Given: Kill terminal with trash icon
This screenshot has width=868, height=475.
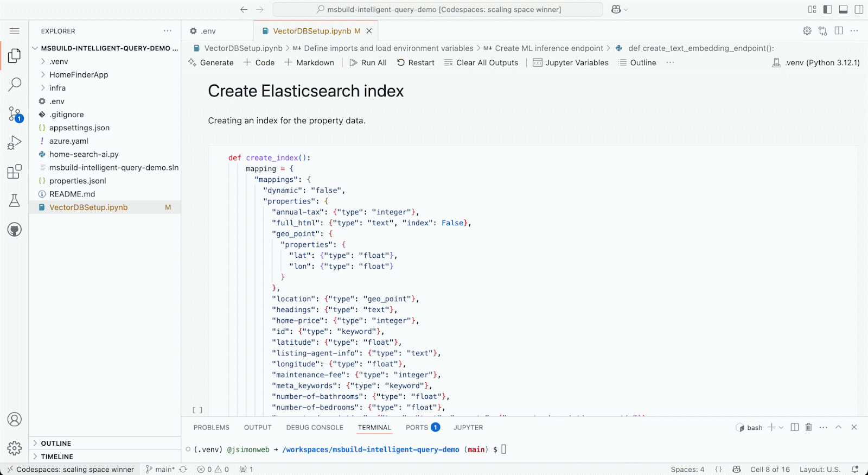Looking at the screenshot, I should pos(808,427).
